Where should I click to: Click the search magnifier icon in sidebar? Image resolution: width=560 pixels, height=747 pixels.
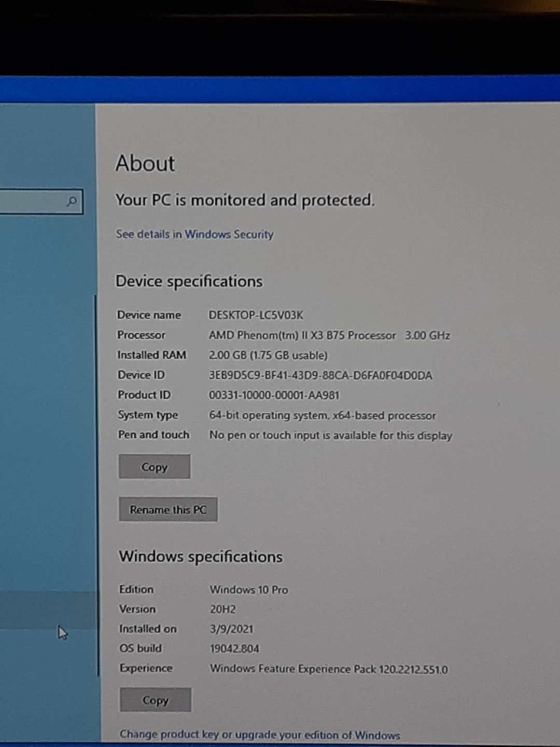72,201
